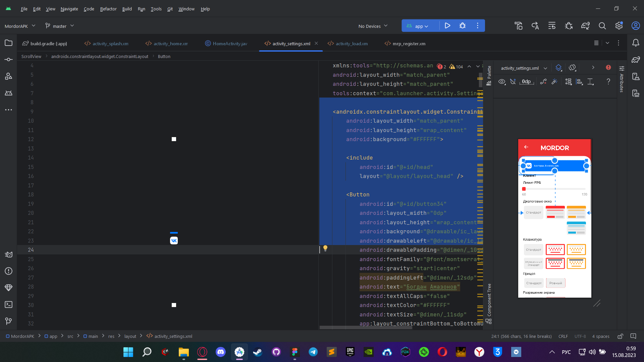Open the Terminal tool window icon
The width and height of the screenshot is (644, 362).
tap(8, 304)
